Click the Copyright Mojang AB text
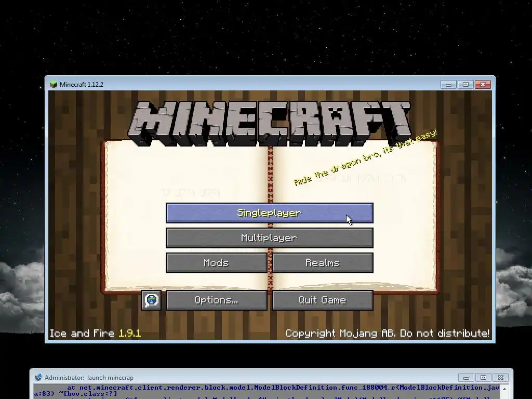Image resolution: width=532 pixels, height=399 pixels. pyautogui.click(x=388, y=333)
